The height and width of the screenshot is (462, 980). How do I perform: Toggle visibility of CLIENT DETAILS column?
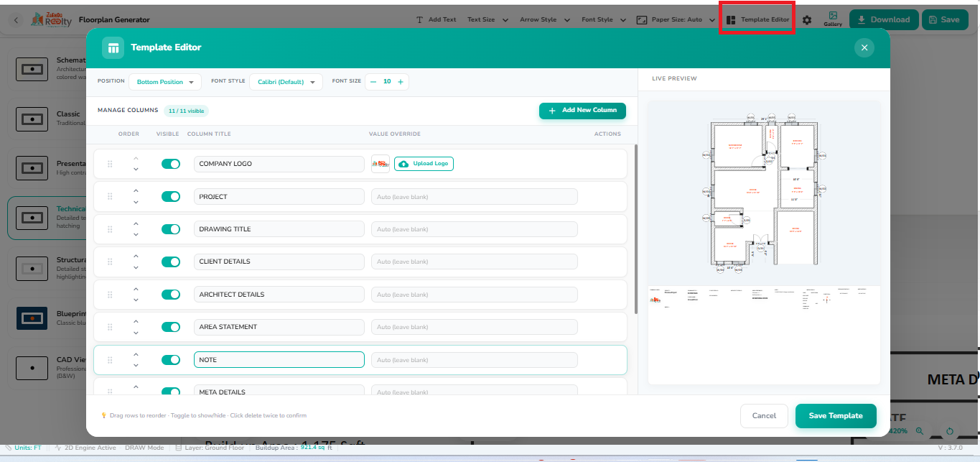pos(171,262)
